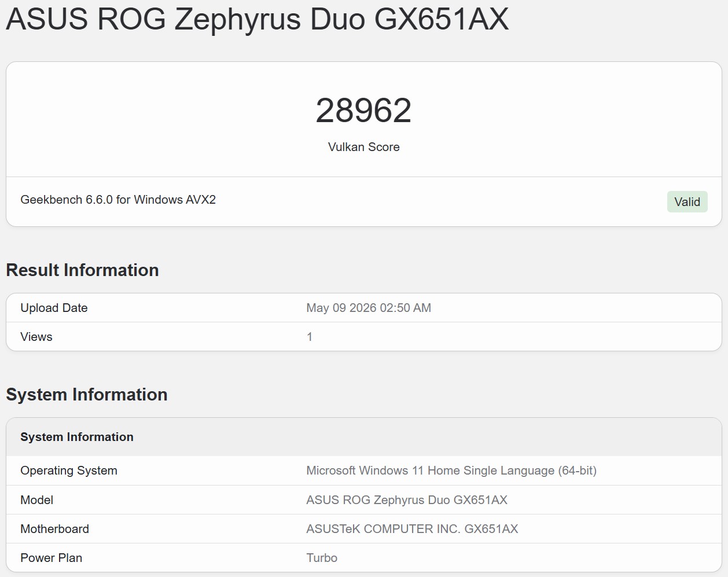The width and height of the screenshot is (728, 577).
Task: Click the Valid status badge
Action: pos(687,202)
